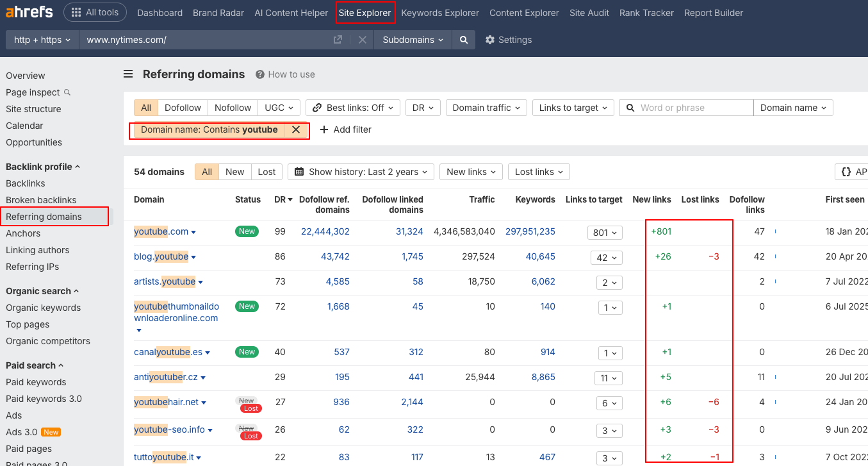Open links to target 801 dropdown
The height and width of the screenshot is (466, 868).
(605, 233)
